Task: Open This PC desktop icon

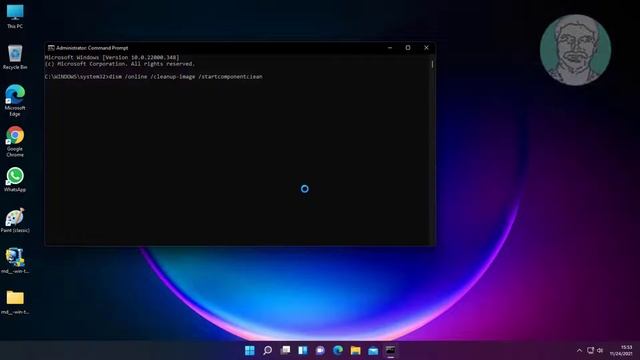Action: pyautogui.click(x=15, y=16)
